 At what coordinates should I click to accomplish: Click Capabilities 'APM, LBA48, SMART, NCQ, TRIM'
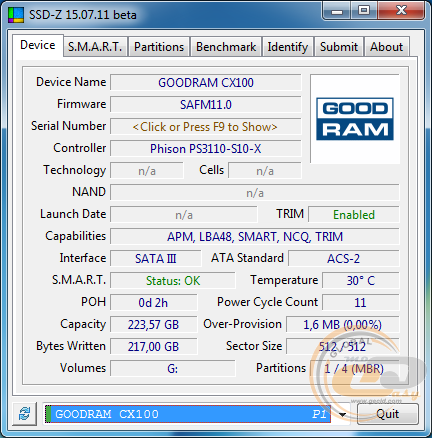tap(255, 237)
